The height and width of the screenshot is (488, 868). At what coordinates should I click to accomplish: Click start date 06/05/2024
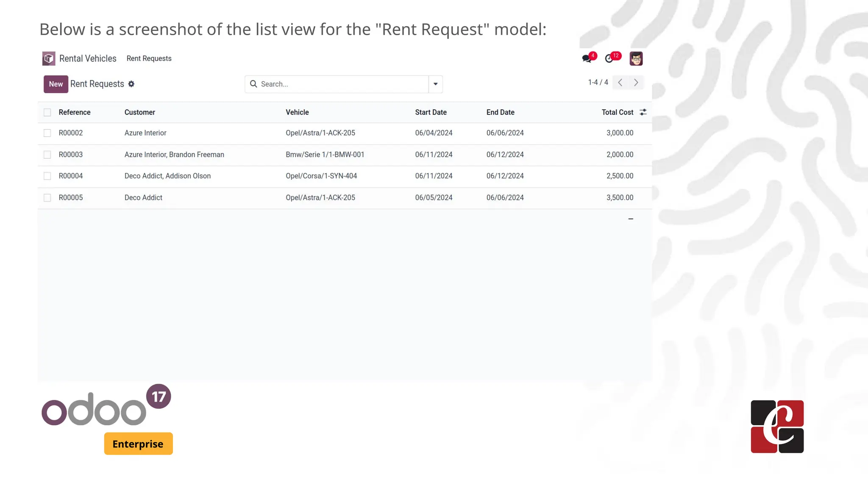pyautogui.click(x=434, y=198)
